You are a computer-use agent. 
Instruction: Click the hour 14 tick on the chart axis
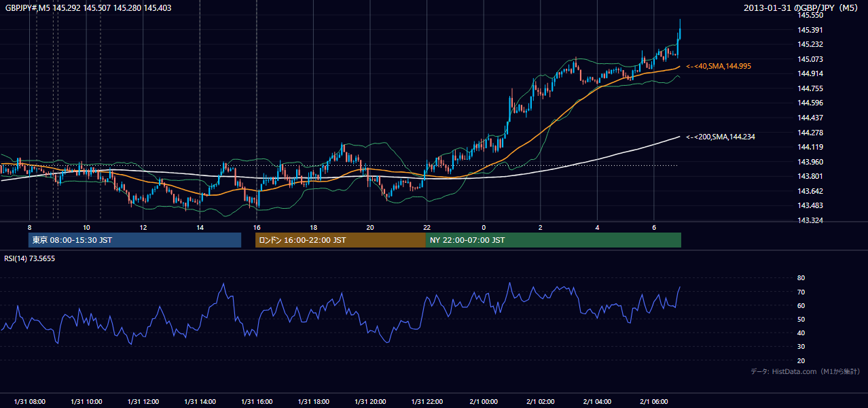(x=200, y=227)
